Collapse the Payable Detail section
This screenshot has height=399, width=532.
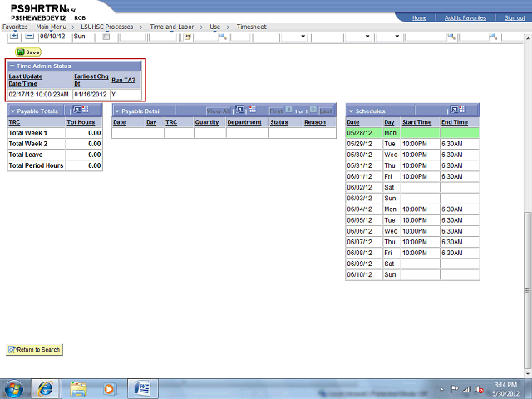click(x=117, y=111)
